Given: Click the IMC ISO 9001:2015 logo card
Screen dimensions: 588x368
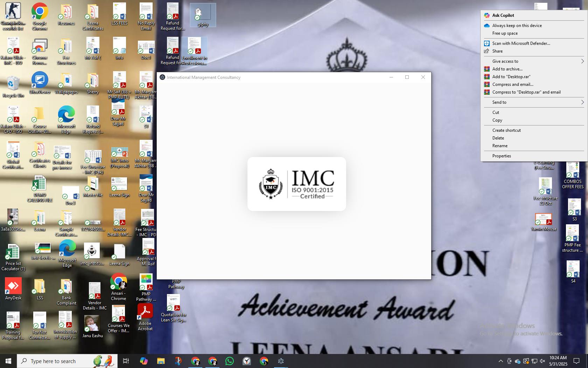Looking at the screenshot, I should click(x=297, y=184).
